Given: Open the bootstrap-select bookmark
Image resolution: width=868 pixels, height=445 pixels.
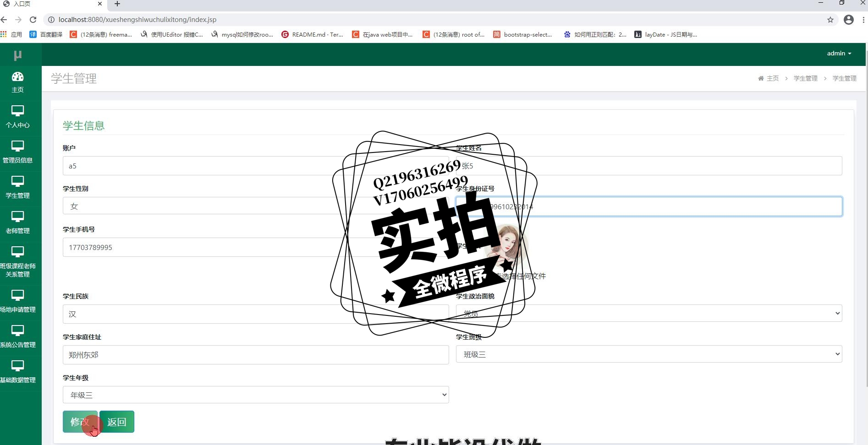Looking at the screenshot, I should 522,34.
